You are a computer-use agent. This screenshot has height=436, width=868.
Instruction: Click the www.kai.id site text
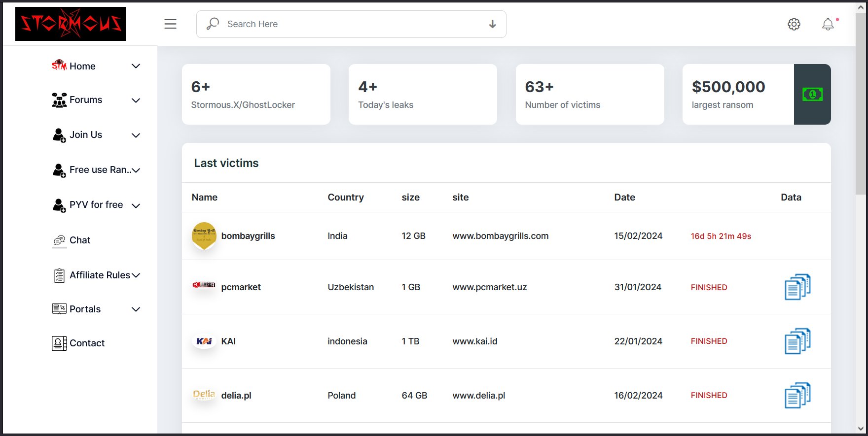475,341
